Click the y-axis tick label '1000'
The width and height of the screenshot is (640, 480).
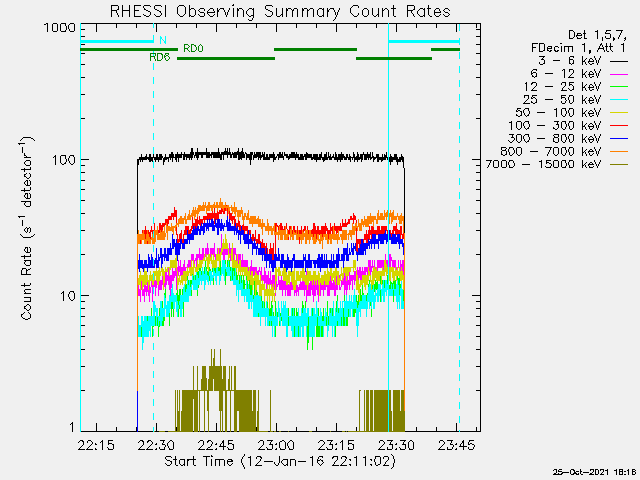click(60, 28)
